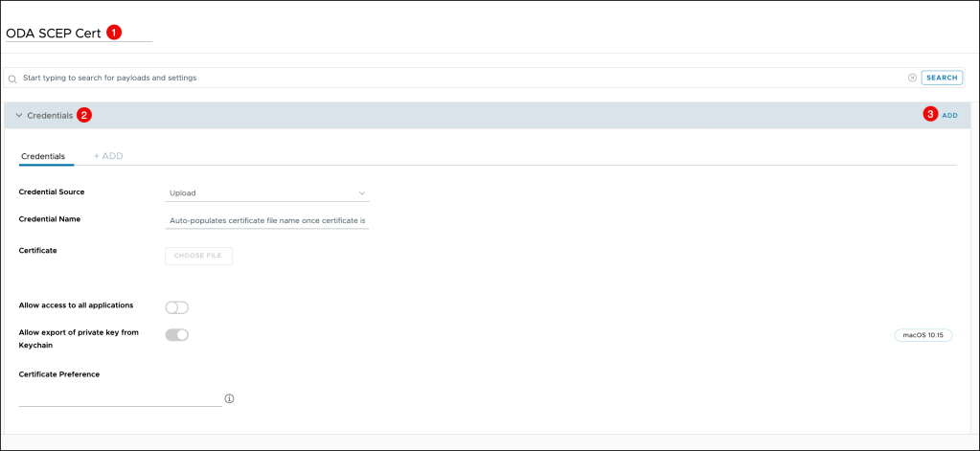The width and height of the screenshot is (980, 451).
Task: Click the red number 2 badge
Action: point(84,115)
